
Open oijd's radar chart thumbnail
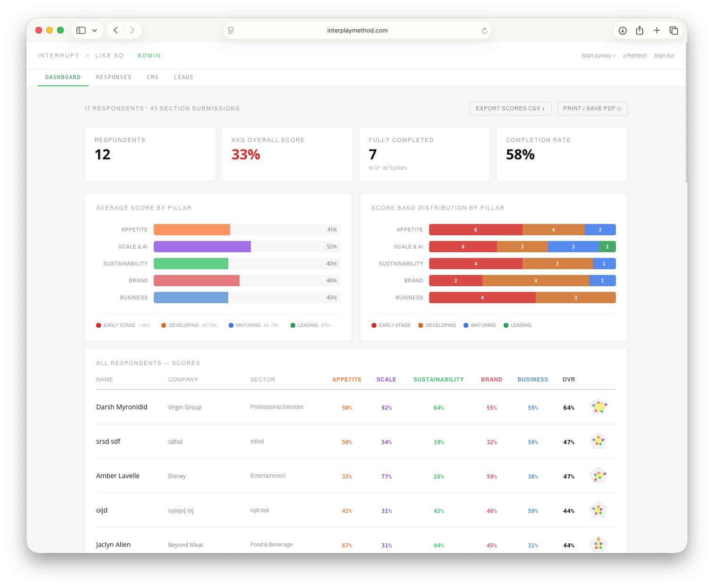point(598,510)
